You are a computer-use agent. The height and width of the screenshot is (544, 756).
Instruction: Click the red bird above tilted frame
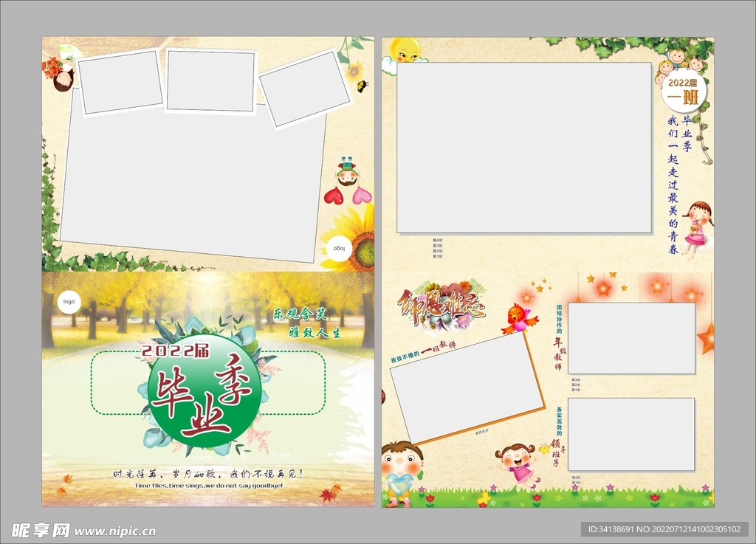coord(519,318)
